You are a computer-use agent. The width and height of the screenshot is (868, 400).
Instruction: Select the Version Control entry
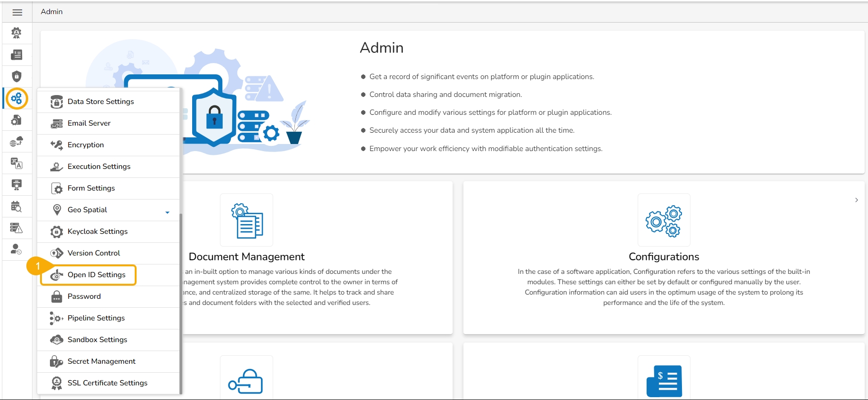[108, 253]
